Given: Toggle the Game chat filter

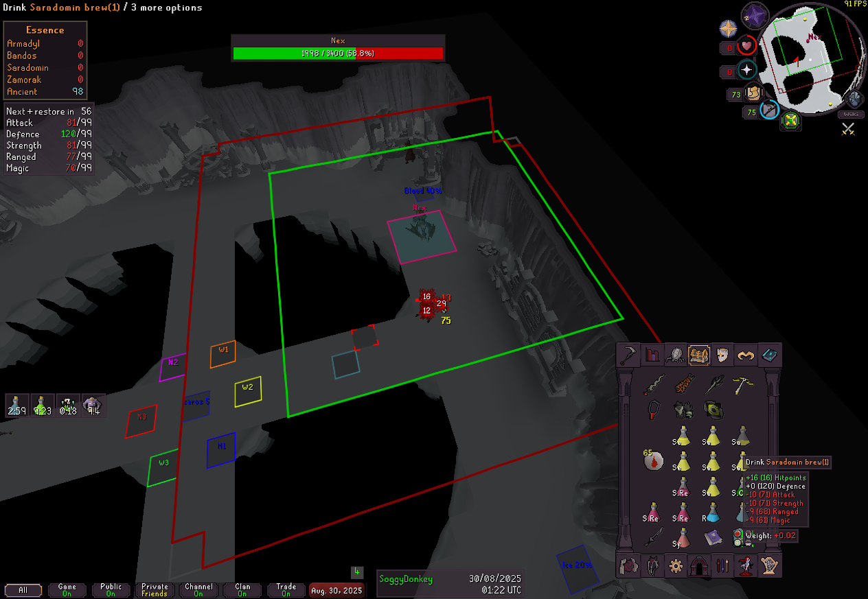Looking at the screenshot, I should 67,590.
